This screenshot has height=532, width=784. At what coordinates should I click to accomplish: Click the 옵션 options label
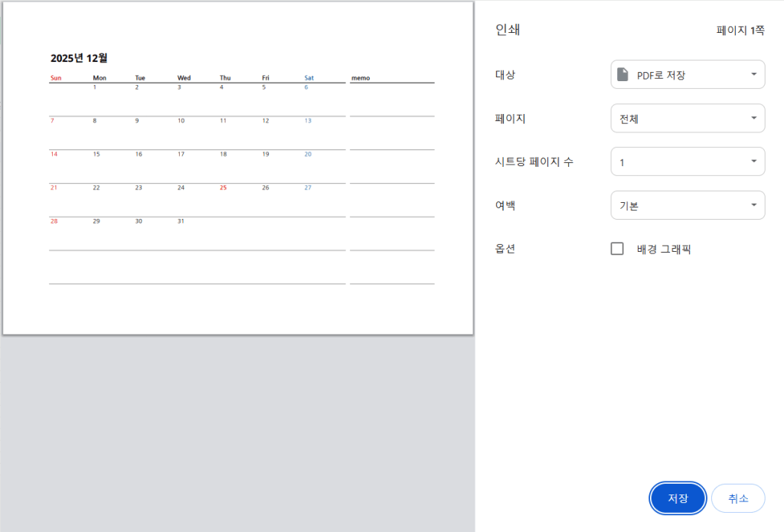pos(505,249)
